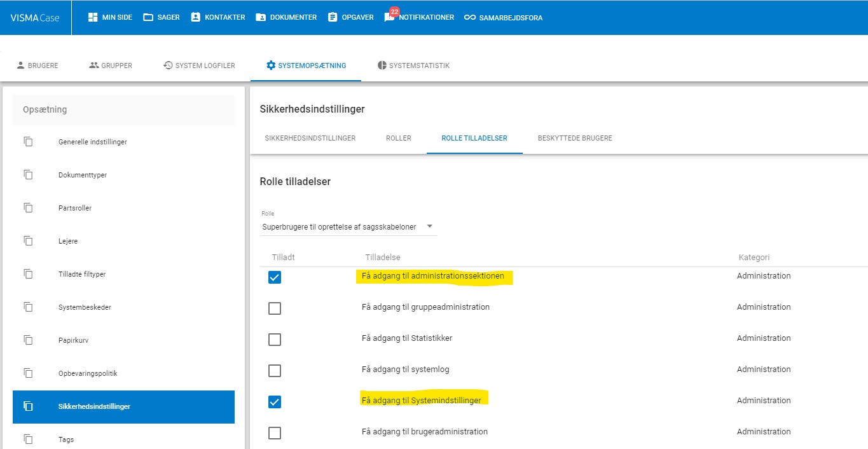Click the Kategori column header

tap(754, 257)
